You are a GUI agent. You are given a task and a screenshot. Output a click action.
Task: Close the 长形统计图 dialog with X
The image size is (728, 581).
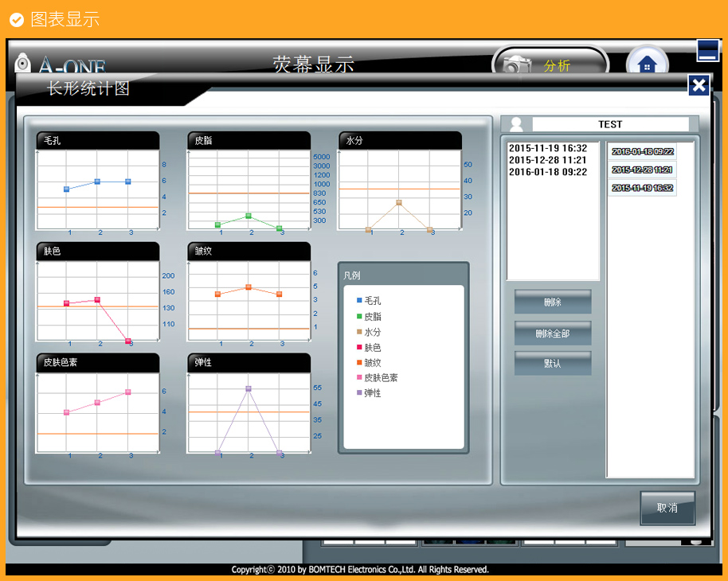pyautogui.click(x=698, y=86)
